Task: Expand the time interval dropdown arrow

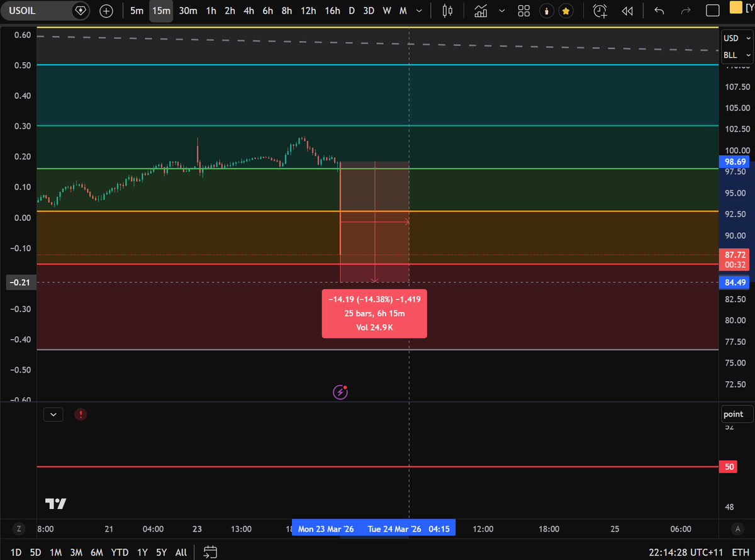Action: point(420,11)
